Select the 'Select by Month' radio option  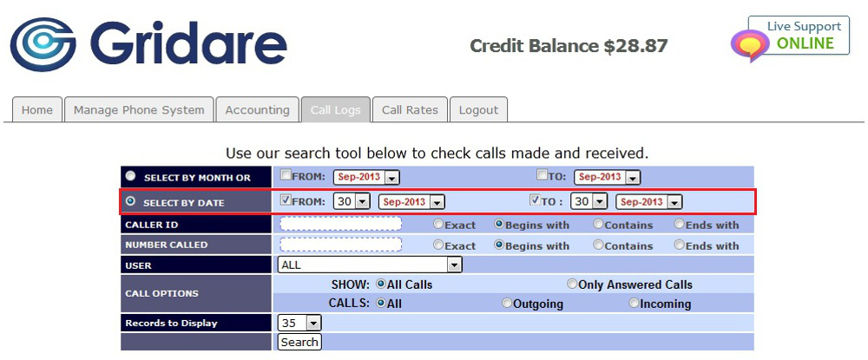(130, 176)
